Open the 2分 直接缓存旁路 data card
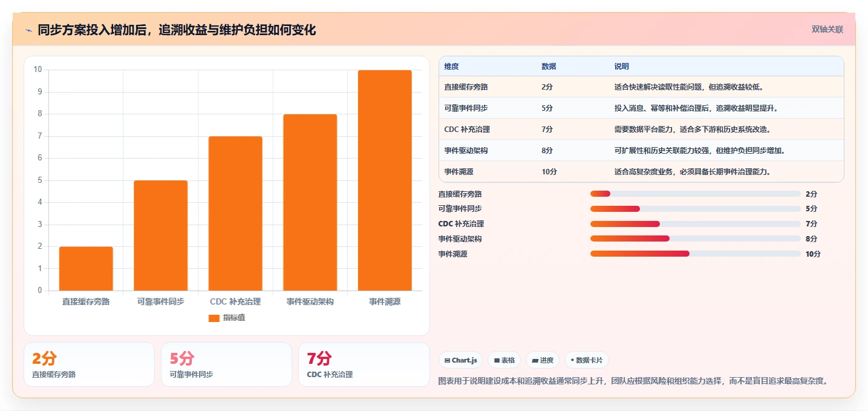The image size is (868, 411). (89, 364)
